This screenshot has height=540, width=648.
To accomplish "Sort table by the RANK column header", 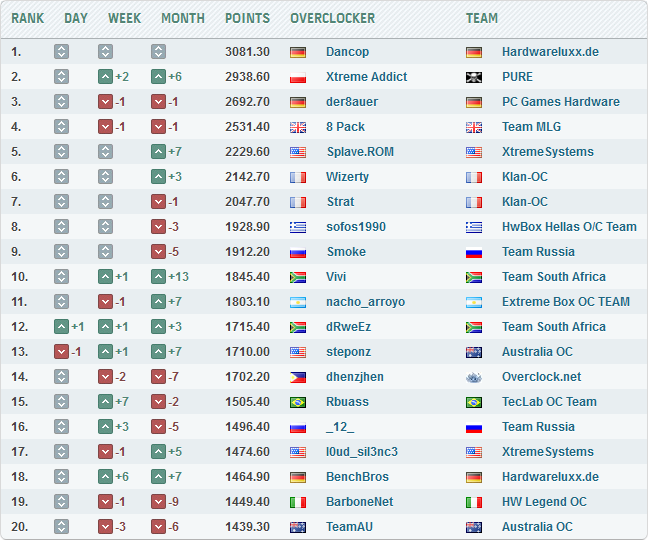I will click(28, 18).
